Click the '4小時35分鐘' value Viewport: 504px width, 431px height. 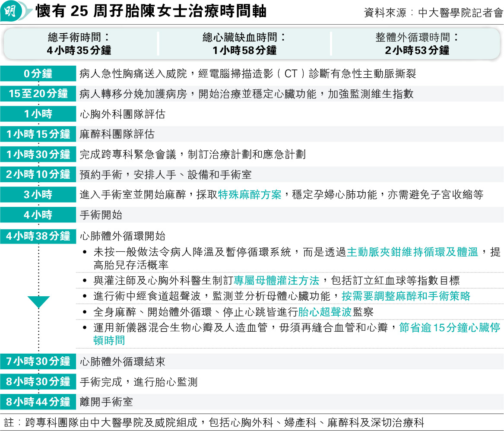tap(79, 51)
